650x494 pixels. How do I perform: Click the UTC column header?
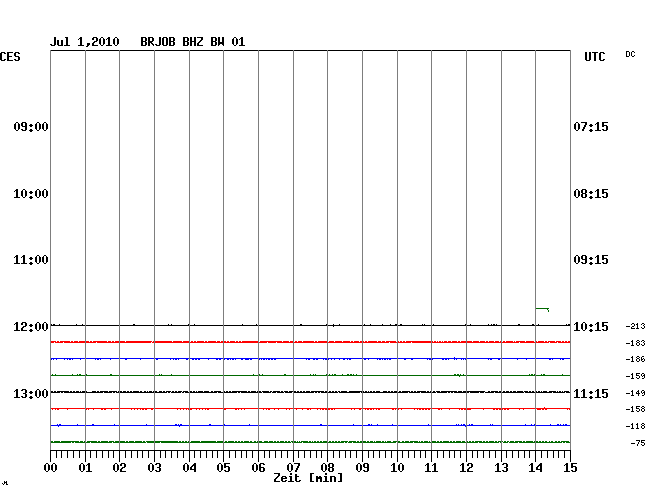tap(595, 57)
